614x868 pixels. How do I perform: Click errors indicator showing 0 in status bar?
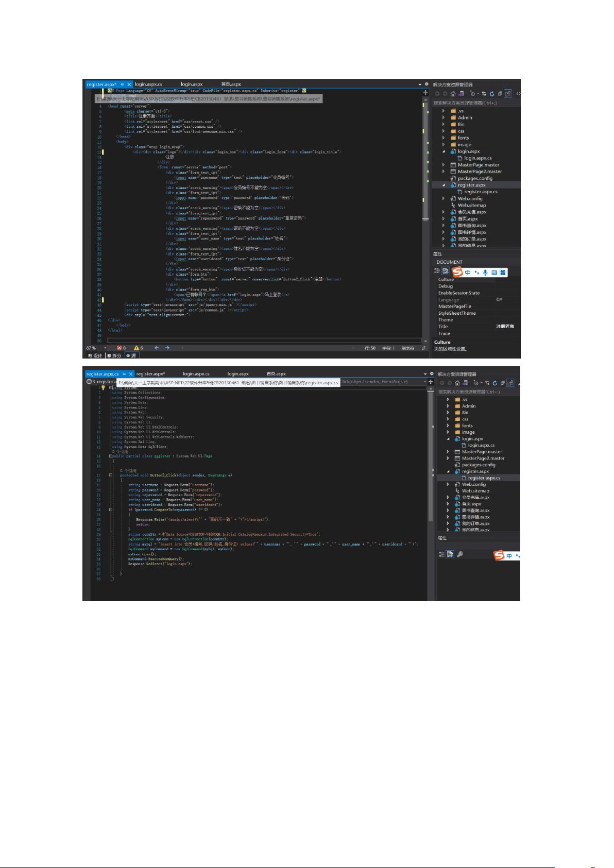click(x=121, y=348)
